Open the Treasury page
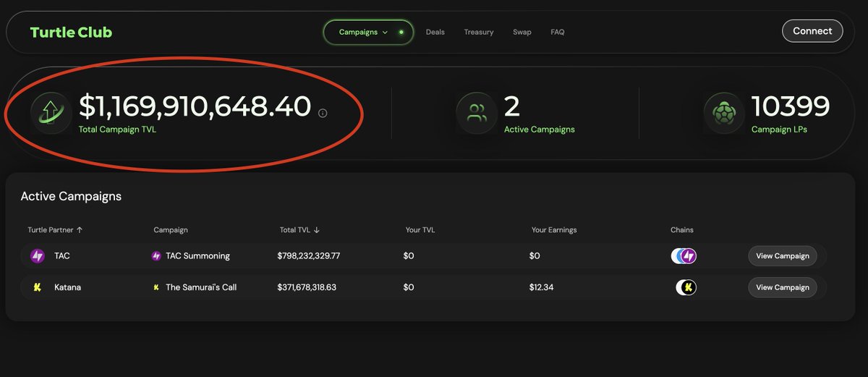The height and width of the screenshot is (377, 868). (479, 32)
